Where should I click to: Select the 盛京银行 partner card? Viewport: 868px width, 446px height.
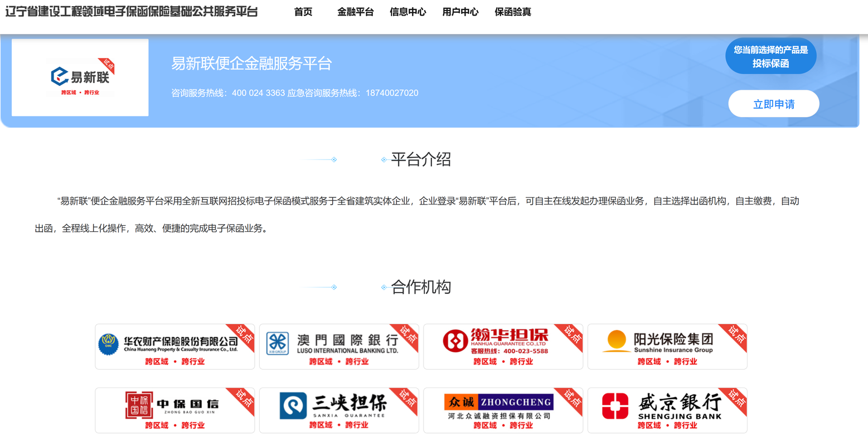click(667, 410)
